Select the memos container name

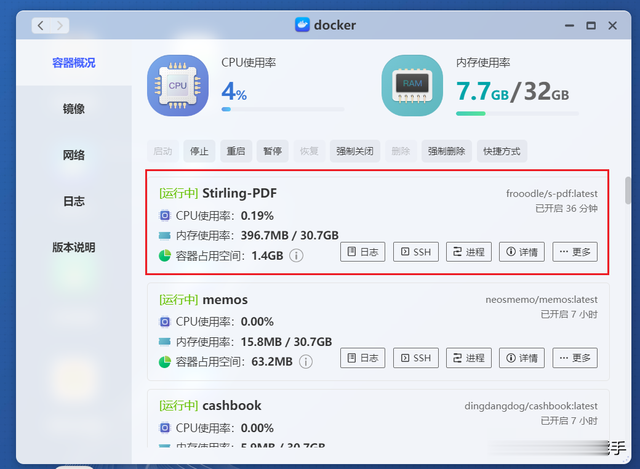(x=225, y=300)
